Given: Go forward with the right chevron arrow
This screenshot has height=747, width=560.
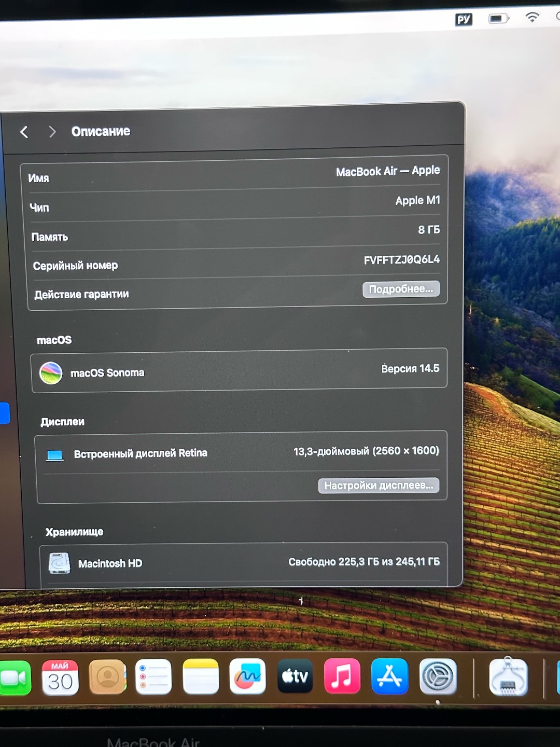Looking at the screenshot, I should [x=52, y=132].
